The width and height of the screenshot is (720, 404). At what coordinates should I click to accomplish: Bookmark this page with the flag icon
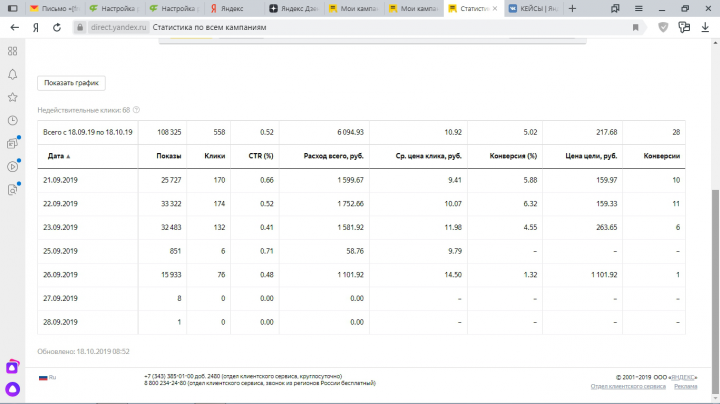coord(636,28)
